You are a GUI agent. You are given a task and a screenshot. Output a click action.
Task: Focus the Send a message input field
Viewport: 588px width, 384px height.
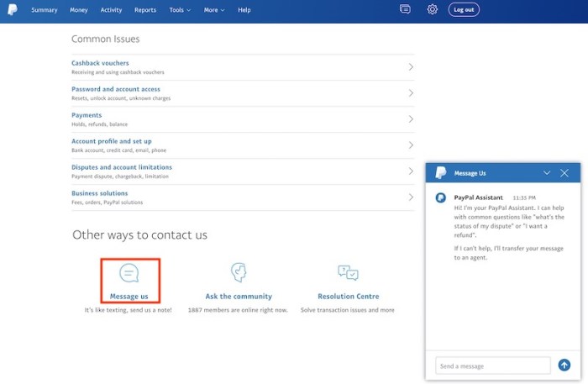pyautogui.click(x=493, y=366)
